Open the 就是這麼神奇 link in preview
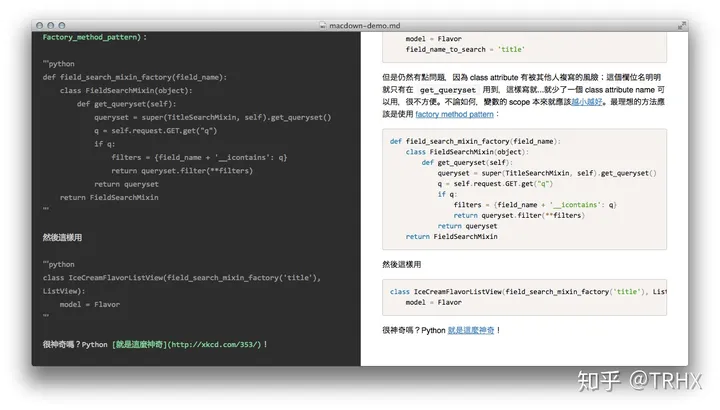Screen dimensions: 720x410 coord(471,330)
